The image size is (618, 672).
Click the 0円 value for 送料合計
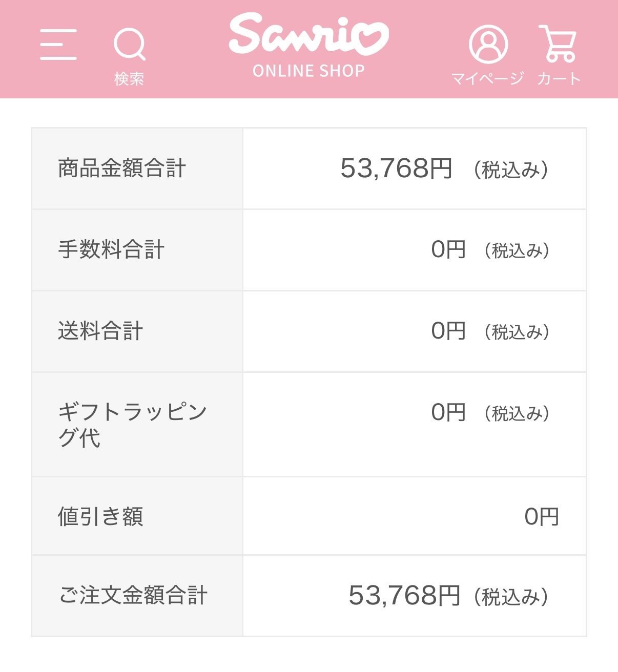pos(448,331)
